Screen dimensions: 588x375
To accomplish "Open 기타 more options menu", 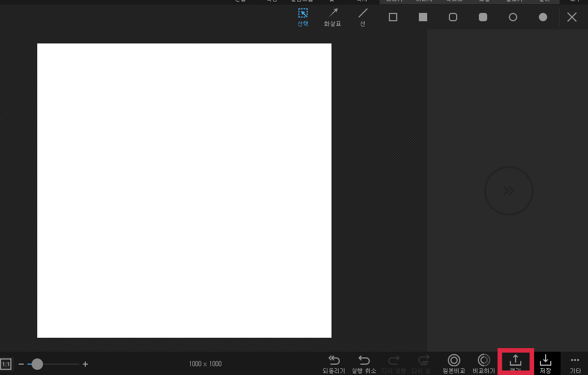I will point(575,364).
